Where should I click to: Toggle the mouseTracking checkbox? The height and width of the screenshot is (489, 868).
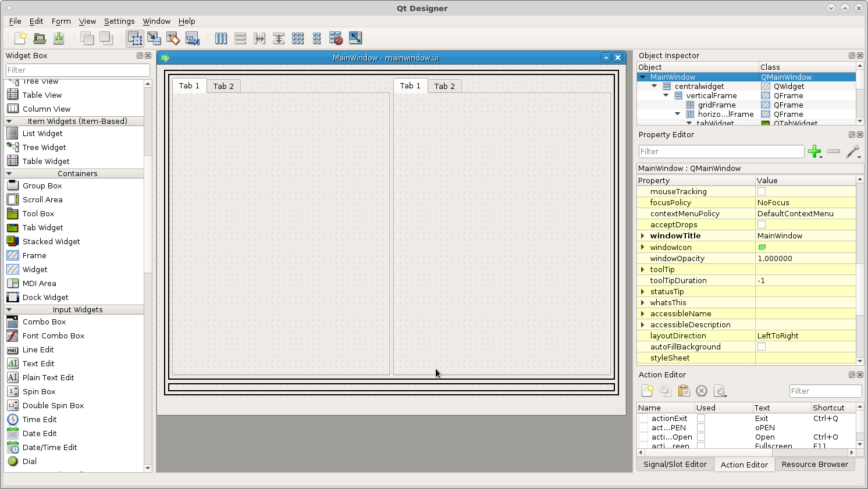(762, 191)
